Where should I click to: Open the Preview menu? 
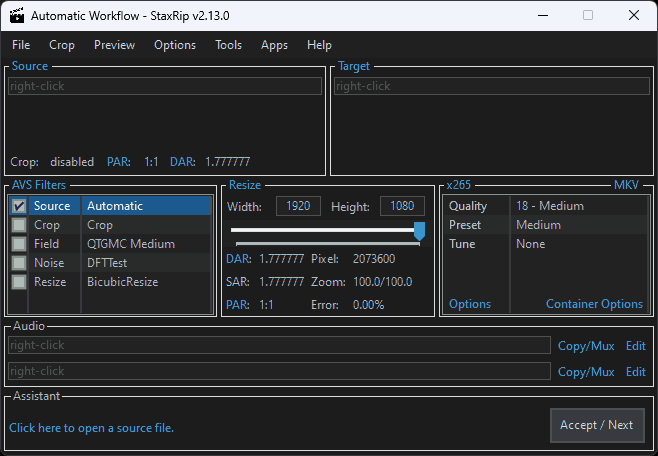[x=114, y=45]
